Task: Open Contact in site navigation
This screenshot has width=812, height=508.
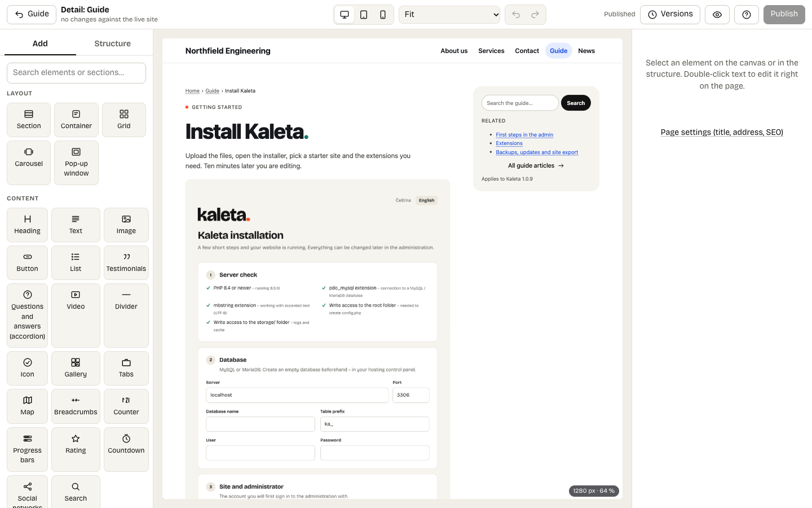Action: click(x=527, y=51)
